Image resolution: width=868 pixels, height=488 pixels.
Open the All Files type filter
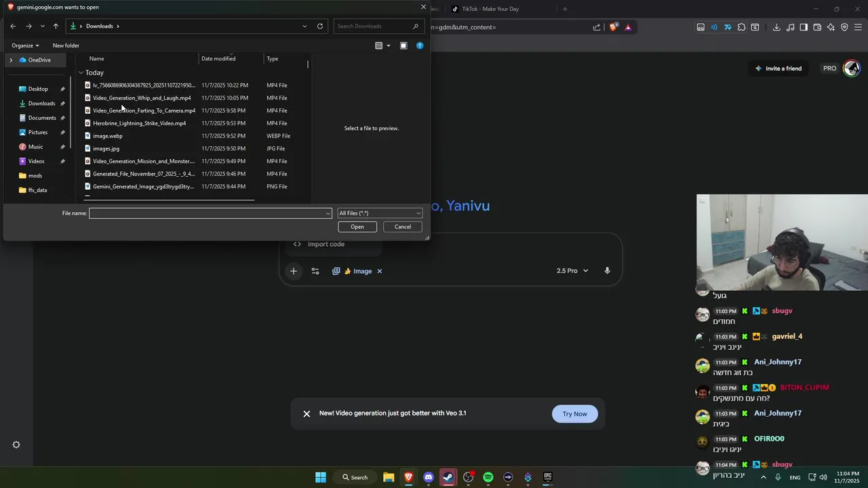(x=380, y=213)
